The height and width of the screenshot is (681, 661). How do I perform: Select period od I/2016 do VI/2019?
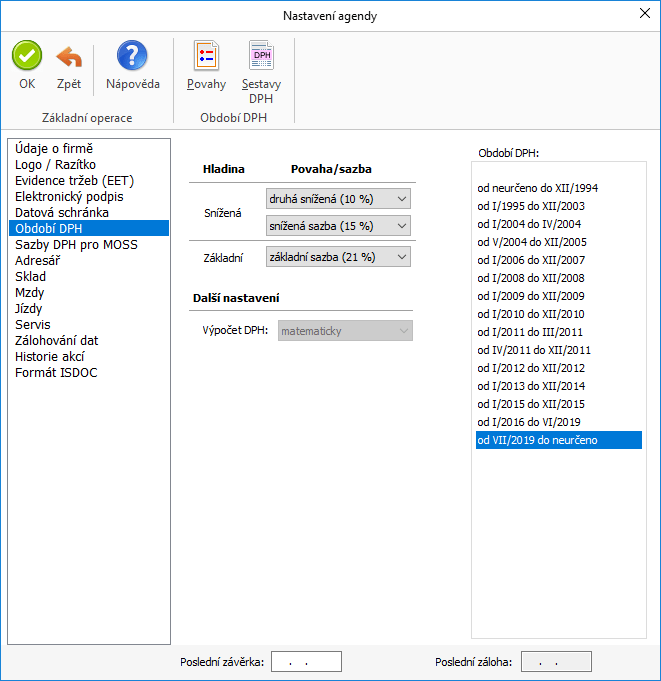tap(529, 422)
